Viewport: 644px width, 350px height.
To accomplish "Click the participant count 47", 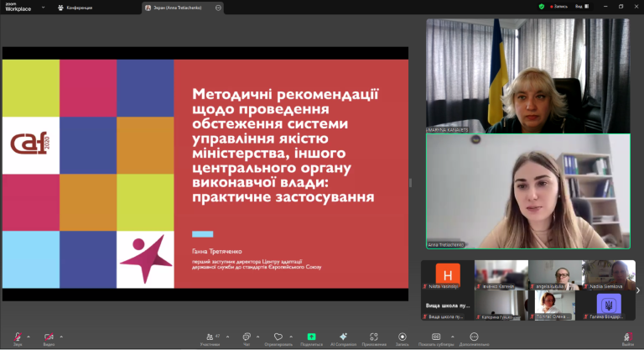I will point(218,336).
